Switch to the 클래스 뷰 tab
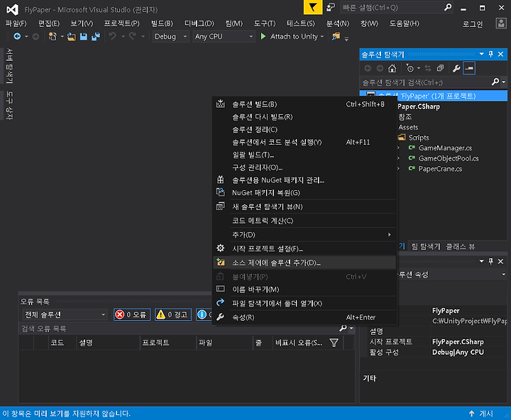 pos(460,246)
